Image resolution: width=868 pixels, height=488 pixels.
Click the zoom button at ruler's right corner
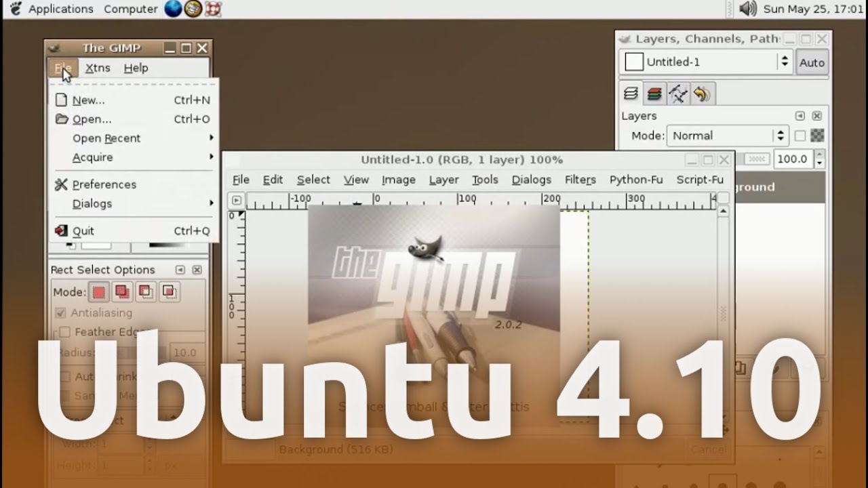[x=723, y=199]
